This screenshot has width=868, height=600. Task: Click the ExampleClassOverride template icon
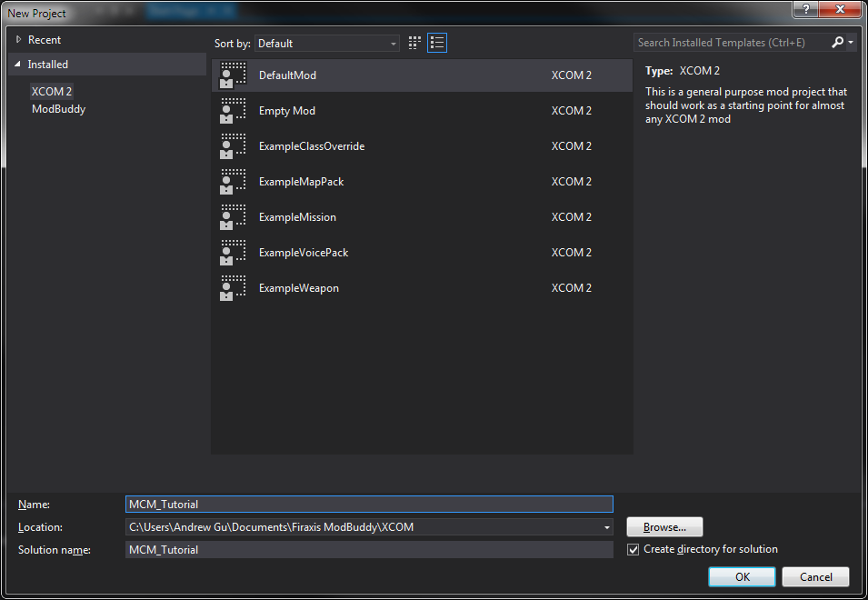pyautogui.click(x=233, y=146)
